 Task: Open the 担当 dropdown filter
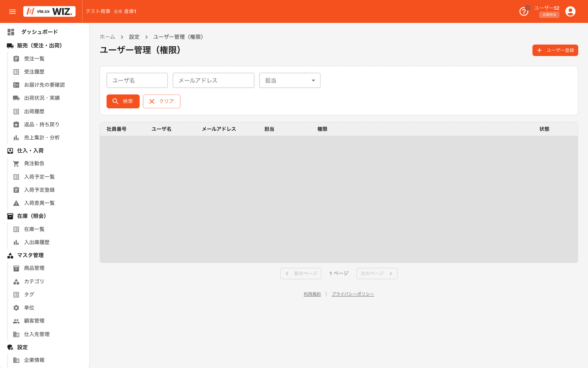pos(290,80)
